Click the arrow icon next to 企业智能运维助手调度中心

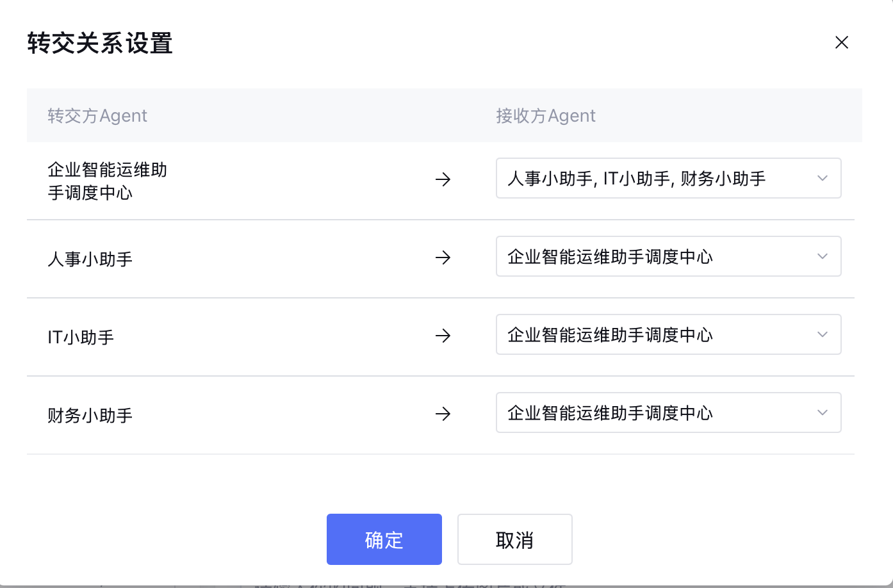coord(443,180)
